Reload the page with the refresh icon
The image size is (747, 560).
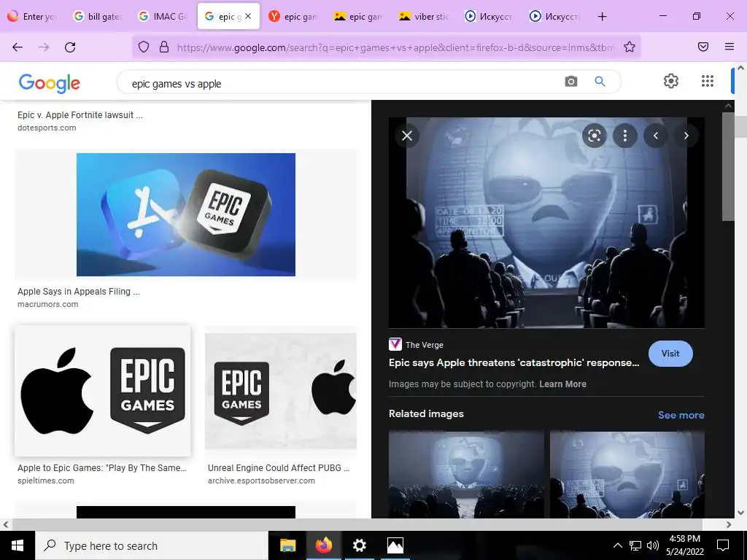coord(70,47)
